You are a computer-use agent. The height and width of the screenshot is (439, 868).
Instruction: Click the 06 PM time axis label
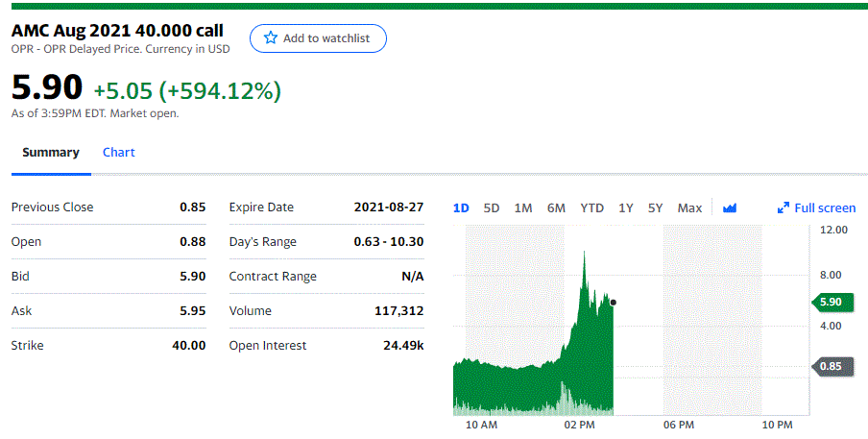pyautogui.click(x=679, y=425)
